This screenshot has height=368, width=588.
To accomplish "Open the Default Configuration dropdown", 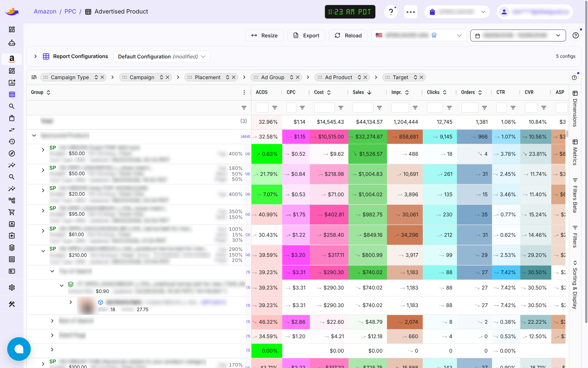I will click(162, 57).
